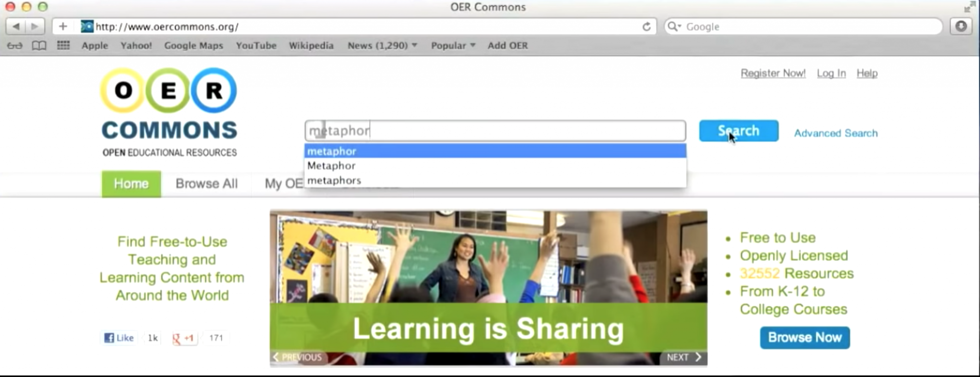This screenshot has height=377, width=980.
Task: Open the downloads button in toolbar
Action: pyautogui.click(x=961, y=26)
